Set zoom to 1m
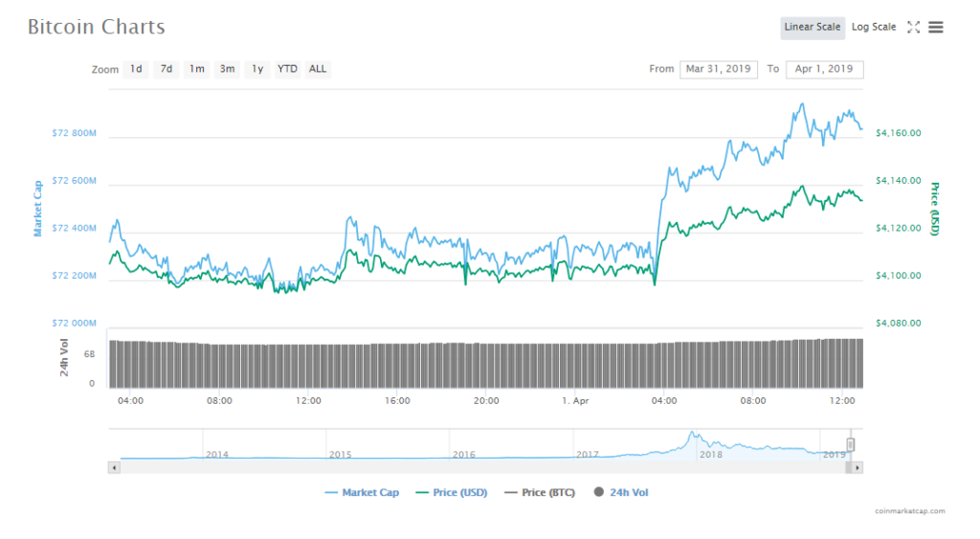This screenshot has height=539, width=980. (196, 69)
